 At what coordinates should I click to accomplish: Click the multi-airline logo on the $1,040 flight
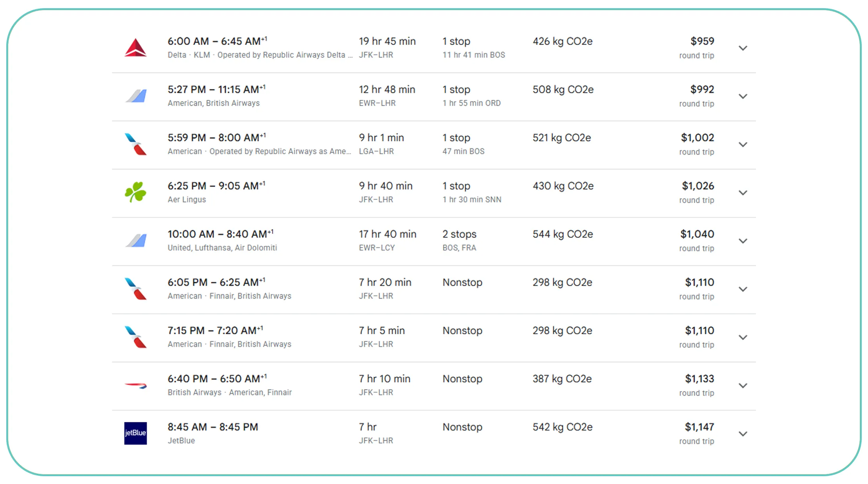pyautogui.click(x=135, y=241)
